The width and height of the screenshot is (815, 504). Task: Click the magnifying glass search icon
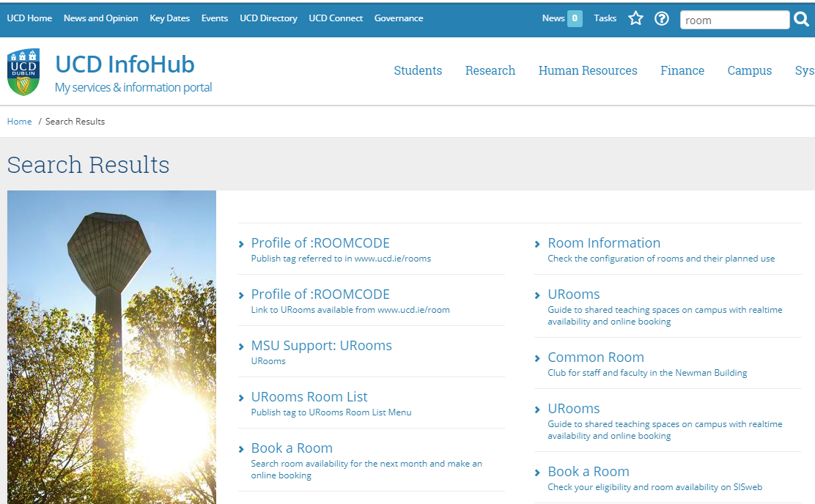802,19
